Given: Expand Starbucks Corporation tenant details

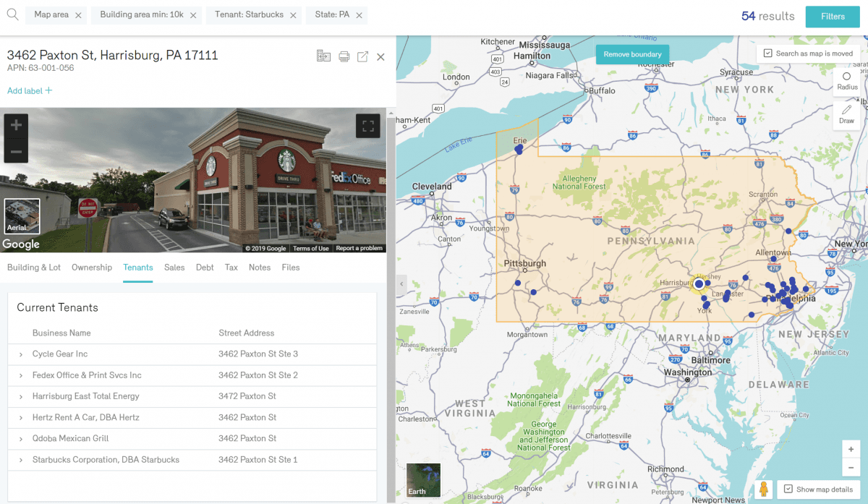Looking at the screenshot, I should (21, 460).
